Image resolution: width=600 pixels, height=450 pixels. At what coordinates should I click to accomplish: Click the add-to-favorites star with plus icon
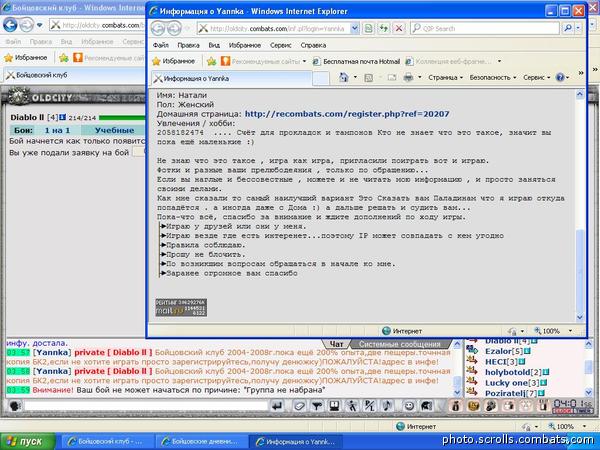click(x=211, y=61)
